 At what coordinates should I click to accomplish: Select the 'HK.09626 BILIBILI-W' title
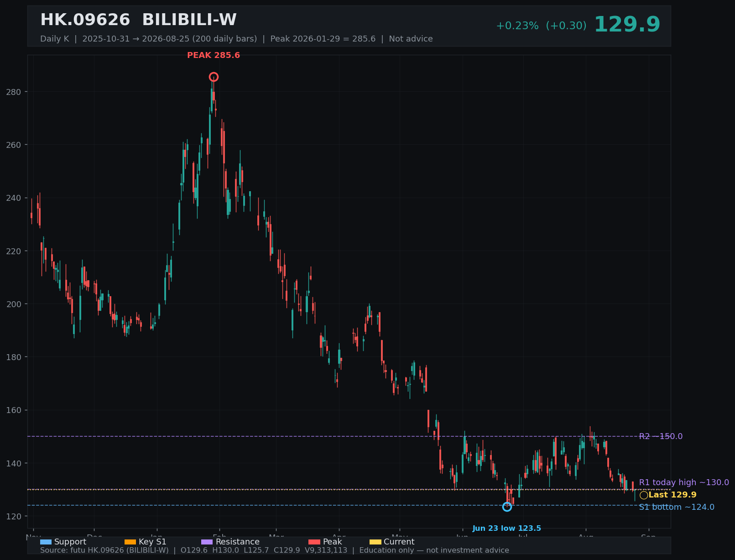tap(138, 20)
